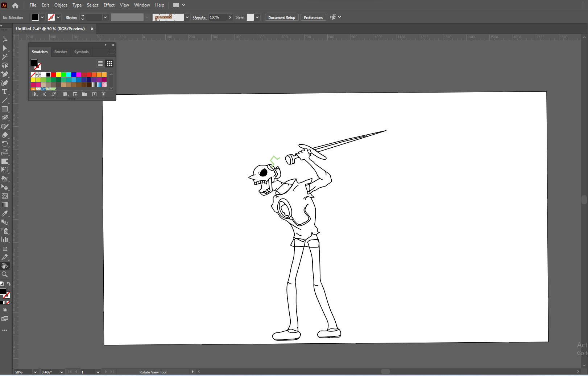Pick the red swatch
The image size is (588, 376).
53,74
